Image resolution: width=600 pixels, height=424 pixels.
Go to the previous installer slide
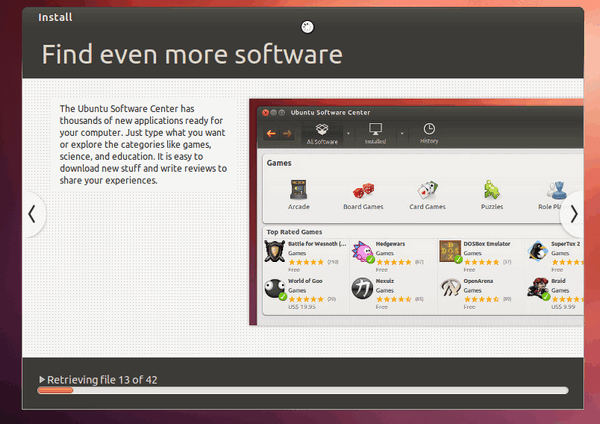point(32,213)
